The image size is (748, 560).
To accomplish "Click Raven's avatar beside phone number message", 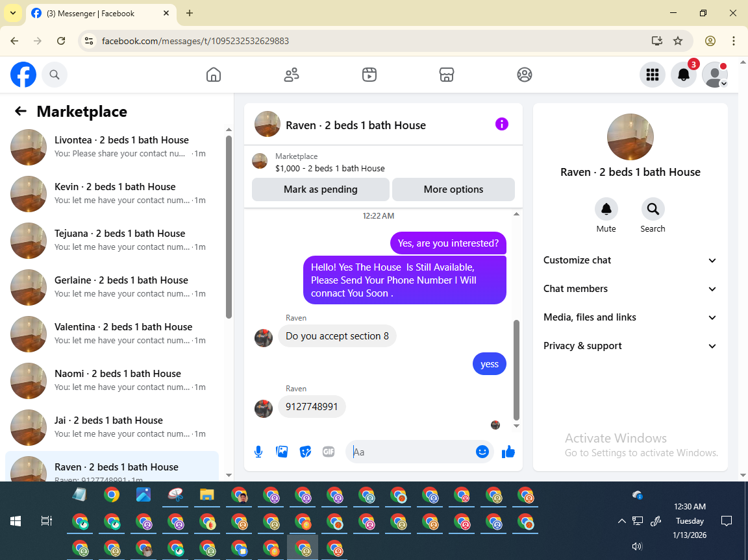I will click(264, 408).
